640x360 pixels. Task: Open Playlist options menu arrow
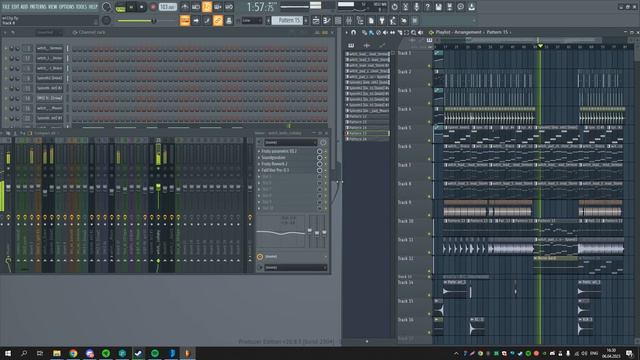click(347, 33)
